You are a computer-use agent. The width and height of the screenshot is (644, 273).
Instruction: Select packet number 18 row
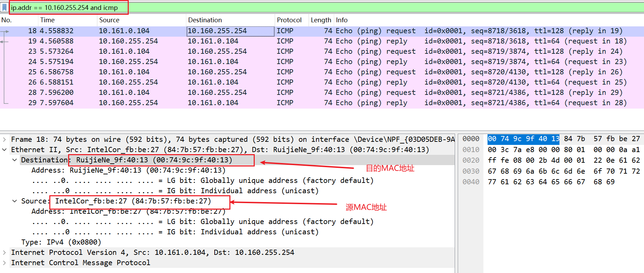pyautogui.click(x=322, y=31)
